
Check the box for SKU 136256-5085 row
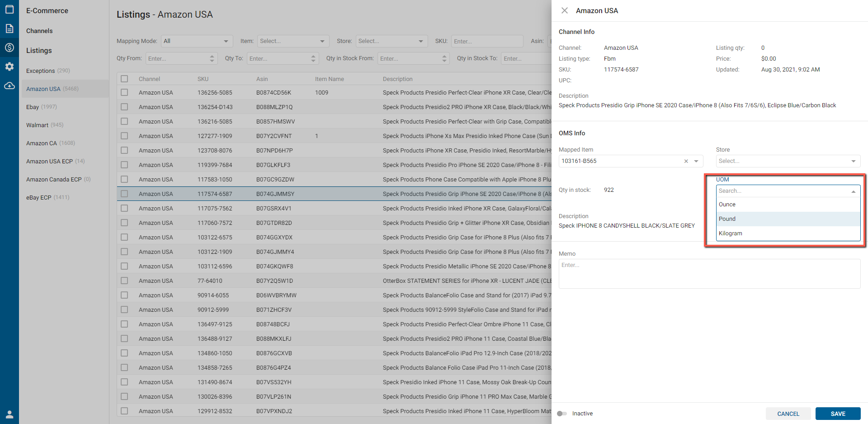click(124, 92)
